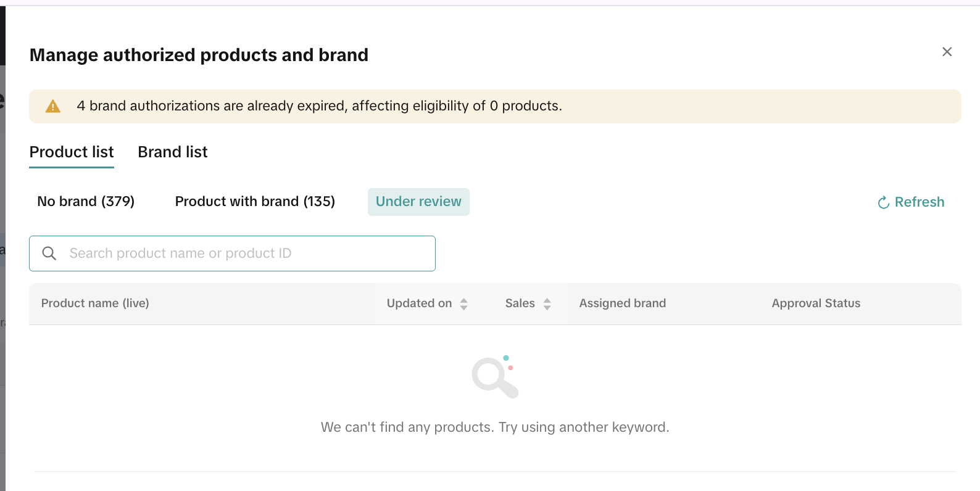Click the Assigned brand column header

click(622, 303)
